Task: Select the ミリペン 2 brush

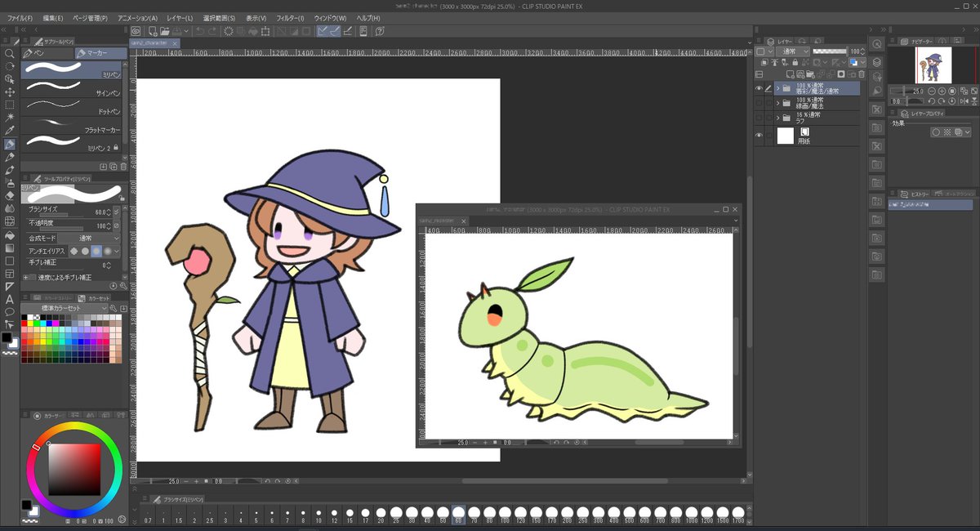Action: coord(73,142)
